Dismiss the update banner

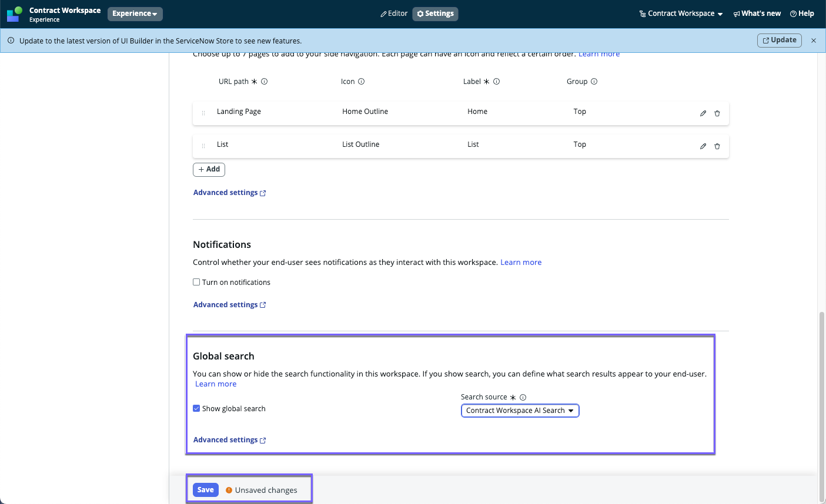pyautogui.click(x=814, y=41)
